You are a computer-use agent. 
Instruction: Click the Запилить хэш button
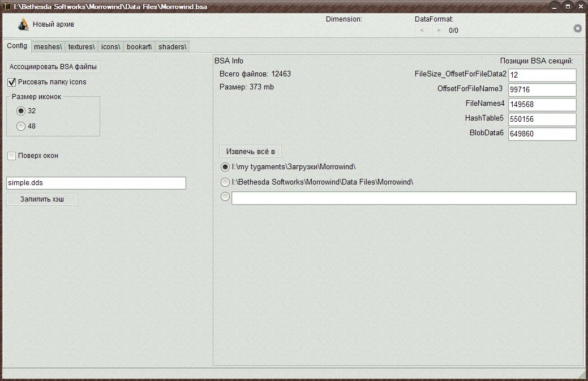click(42, 199)
